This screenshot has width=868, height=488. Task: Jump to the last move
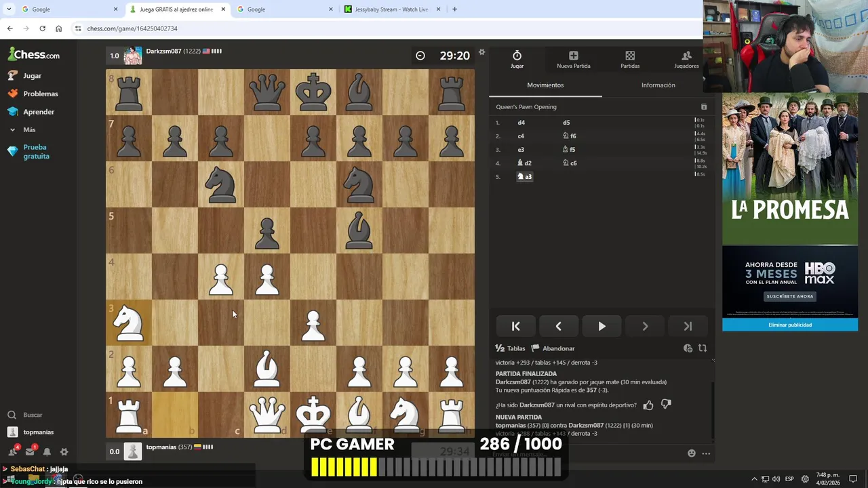click(x=688, y=327)
